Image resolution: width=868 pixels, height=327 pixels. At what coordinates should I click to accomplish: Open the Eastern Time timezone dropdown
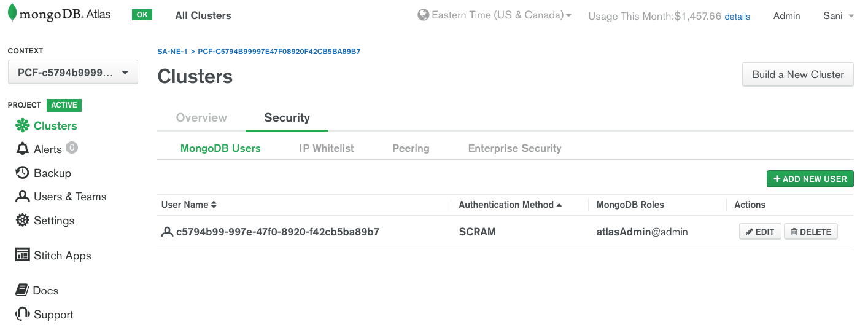(494, 15)
